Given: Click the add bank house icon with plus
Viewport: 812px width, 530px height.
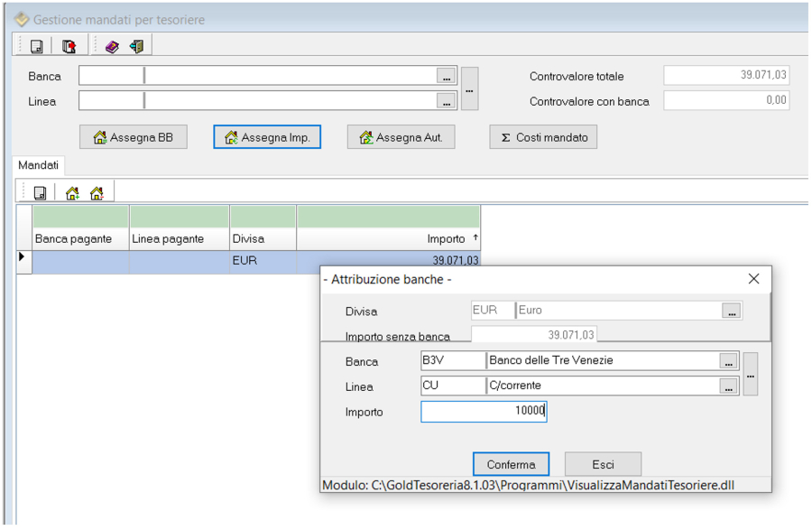Looking at the screenshot, I should 72,192.
